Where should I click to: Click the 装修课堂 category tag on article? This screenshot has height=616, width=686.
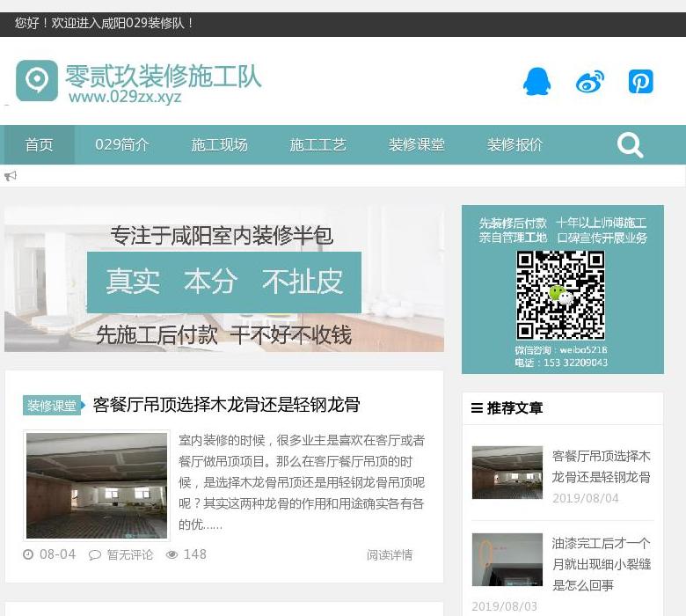click(54, 406)
